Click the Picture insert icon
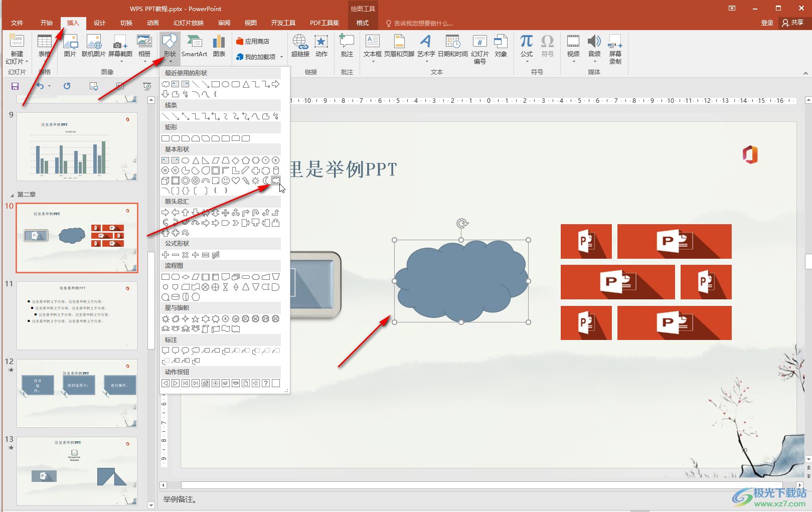The width and height of the screenshot is (812, 512). 70,46
